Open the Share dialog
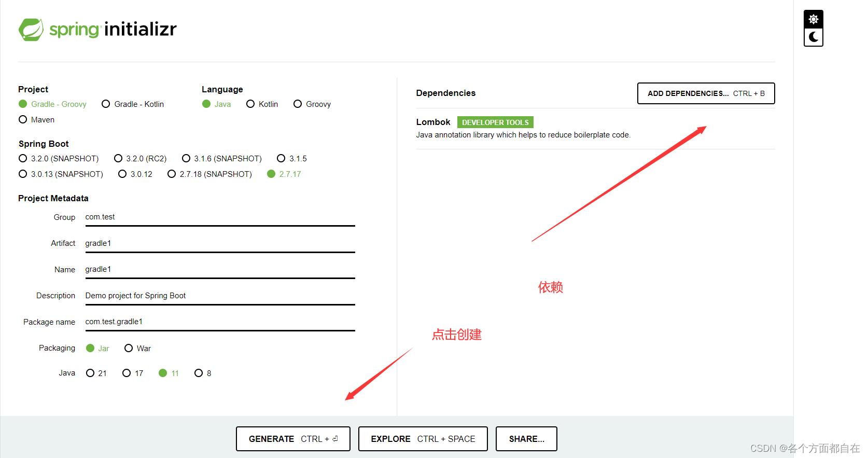Screen dimensions: 868x458 (x=526, y=439)
